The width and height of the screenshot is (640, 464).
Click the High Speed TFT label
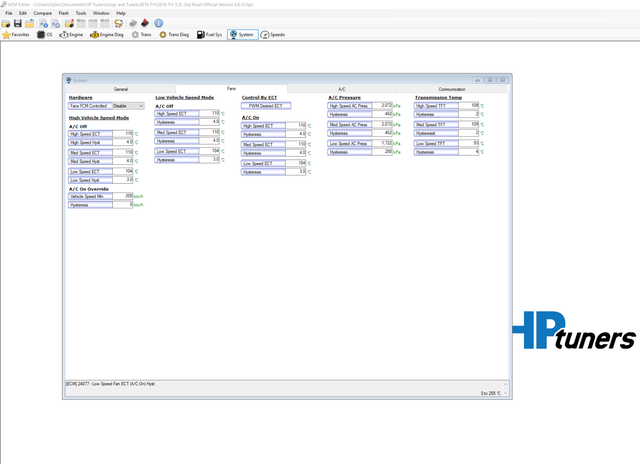point(436,106)
